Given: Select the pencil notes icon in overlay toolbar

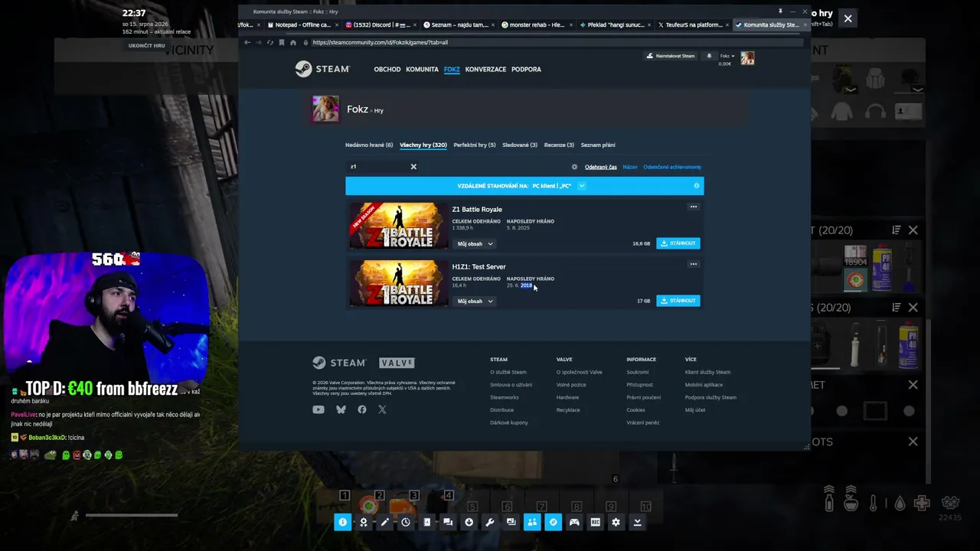Looking at the screenshot, I should (x=384, y=522).
